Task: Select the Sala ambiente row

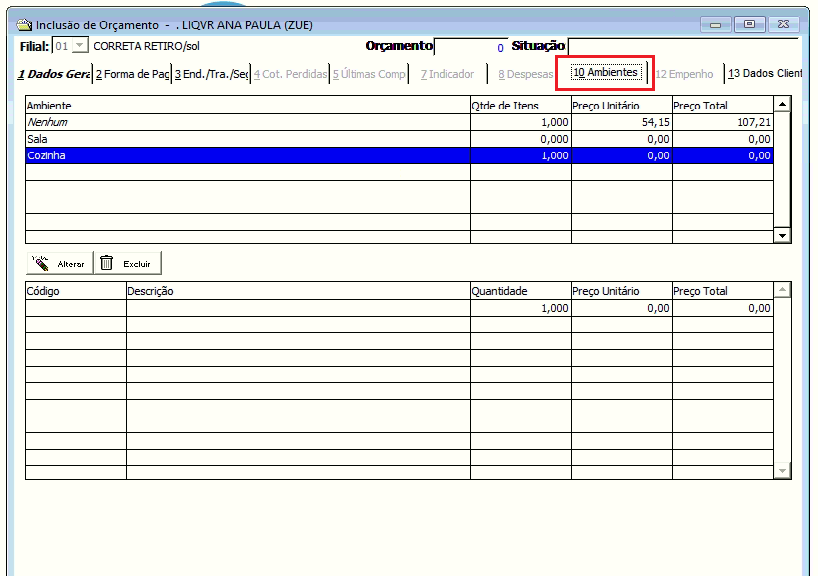Action: pyautogui.click(x=400, y=139)
